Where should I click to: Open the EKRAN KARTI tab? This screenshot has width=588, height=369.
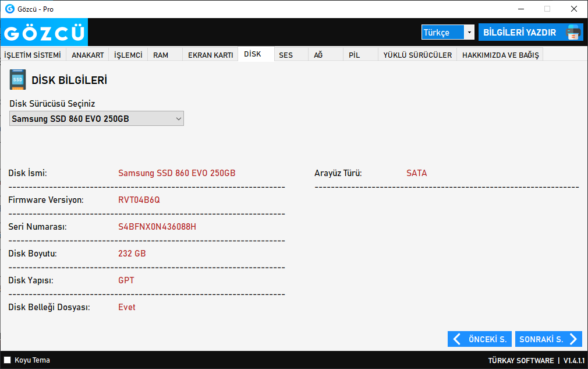pyautogui.click(x=210, y=55)
